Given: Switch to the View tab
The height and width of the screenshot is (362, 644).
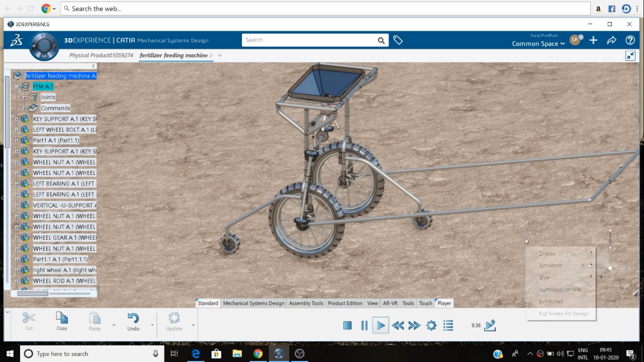Looking at the screenshot, I should click(372, 303).
